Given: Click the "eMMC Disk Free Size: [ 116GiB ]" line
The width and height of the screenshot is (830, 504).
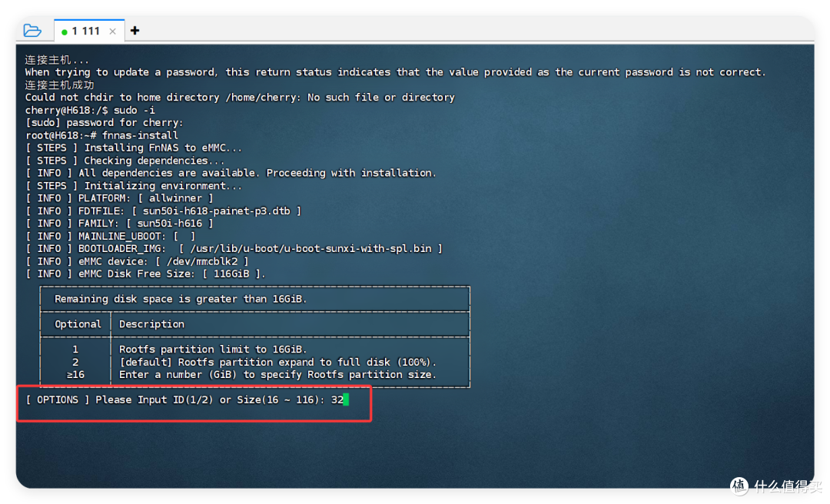Looking at the screenshot, I should [x=145, y=274].
